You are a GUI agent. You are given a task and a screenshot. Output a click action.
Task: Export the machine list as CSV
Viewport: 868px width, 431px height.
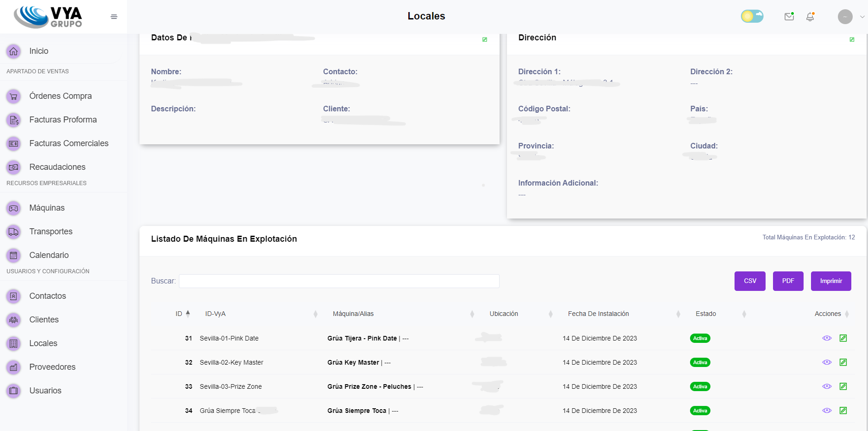pyautogui.click(x=749, y=281)
